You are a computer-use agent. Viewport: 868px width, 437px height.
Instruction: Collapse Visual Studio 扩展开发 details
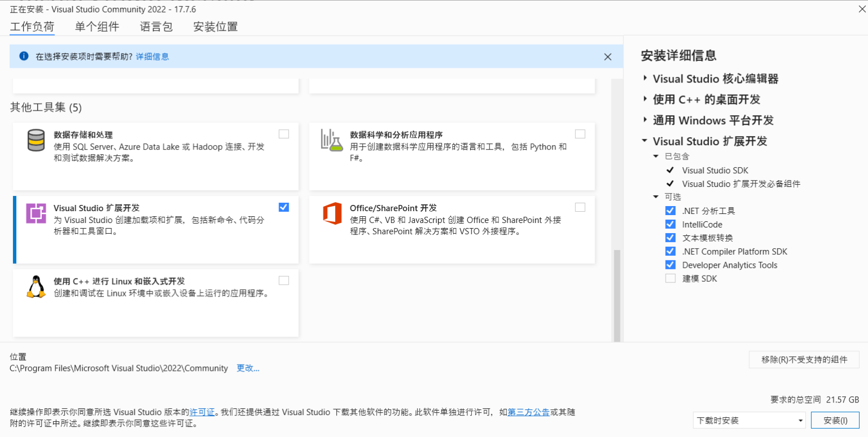tap(645, 141)
